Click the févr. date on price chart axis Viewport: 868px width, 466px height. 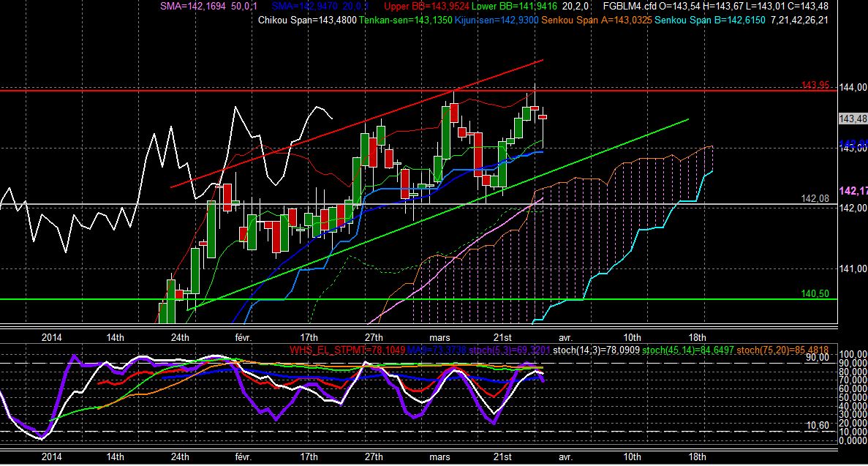(x=243, y=337)
